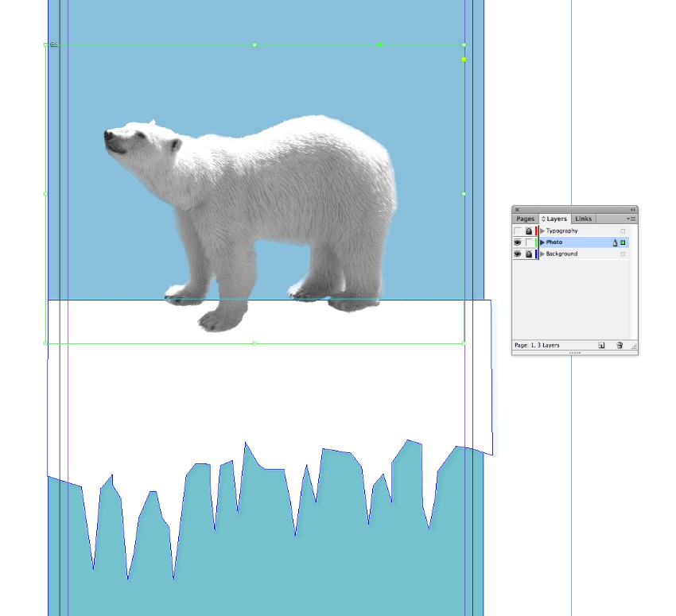Click the top-right frame corner handle
This screenshot has width=676, height=616.
(464, 45)
